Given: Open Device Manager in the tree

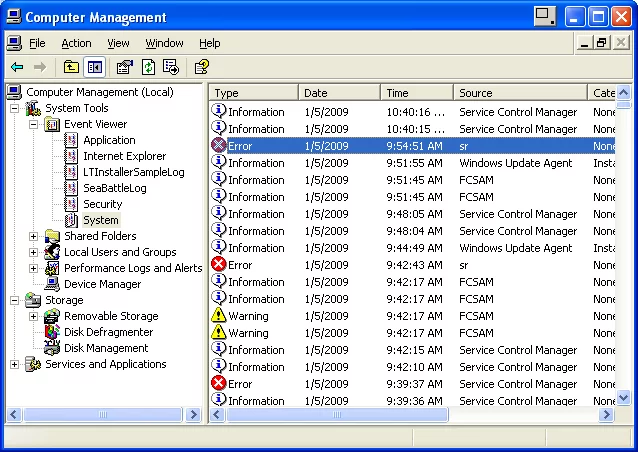Looking at the screenshot, I should (x=102, y=284).
